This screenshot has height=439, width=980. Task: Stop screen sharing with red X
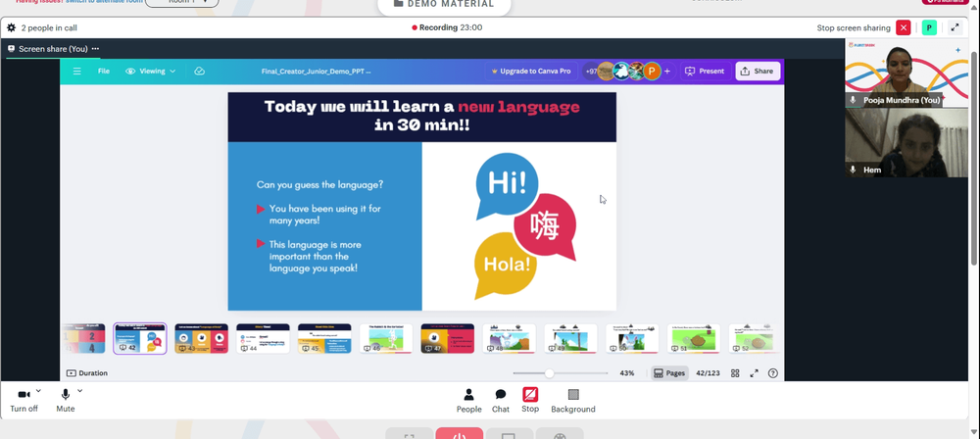tap(904, 27)
